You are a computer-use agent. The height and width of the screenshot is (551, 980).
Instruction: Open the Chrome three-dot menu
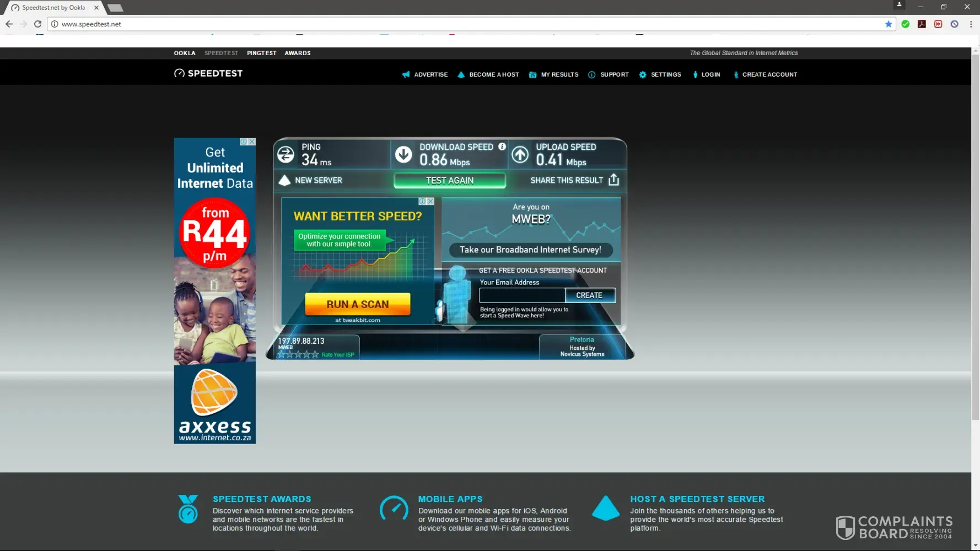click(971, 24)
